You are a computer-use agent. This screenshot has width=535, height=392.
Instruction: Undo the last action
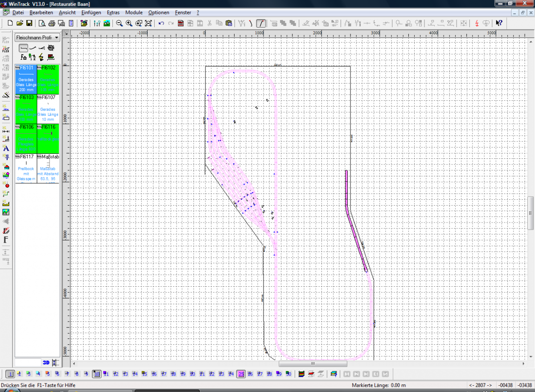161,23
